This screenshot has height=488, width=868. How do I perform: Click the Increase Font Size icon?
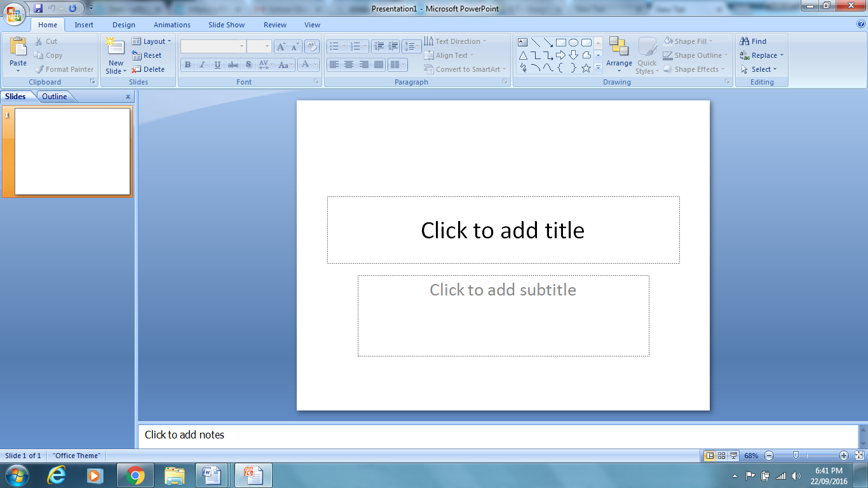click(x=281, y=46)
